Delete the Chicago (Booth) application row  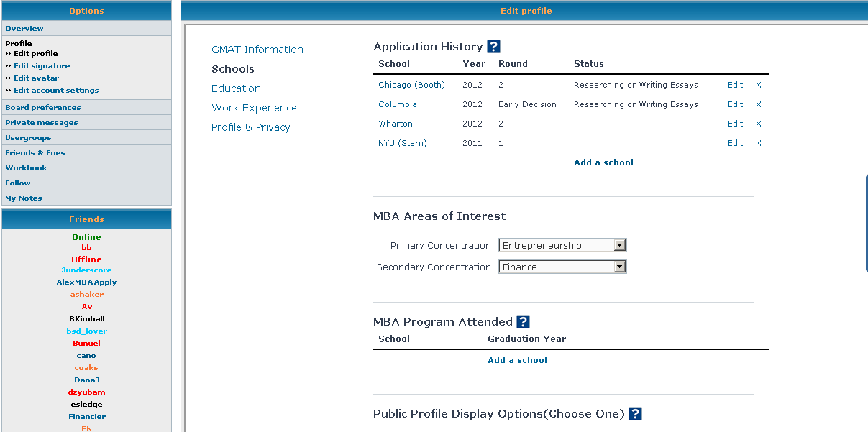point(758,85)
